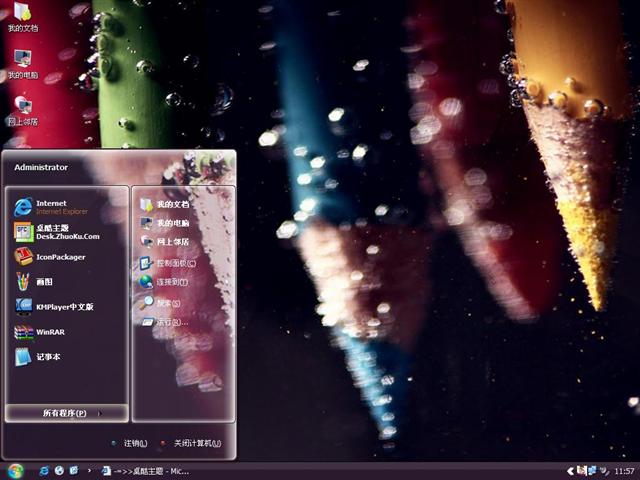Click the 11:57 clock in the taskbar
Screen dimensions: 640x480
click(624, 471)
